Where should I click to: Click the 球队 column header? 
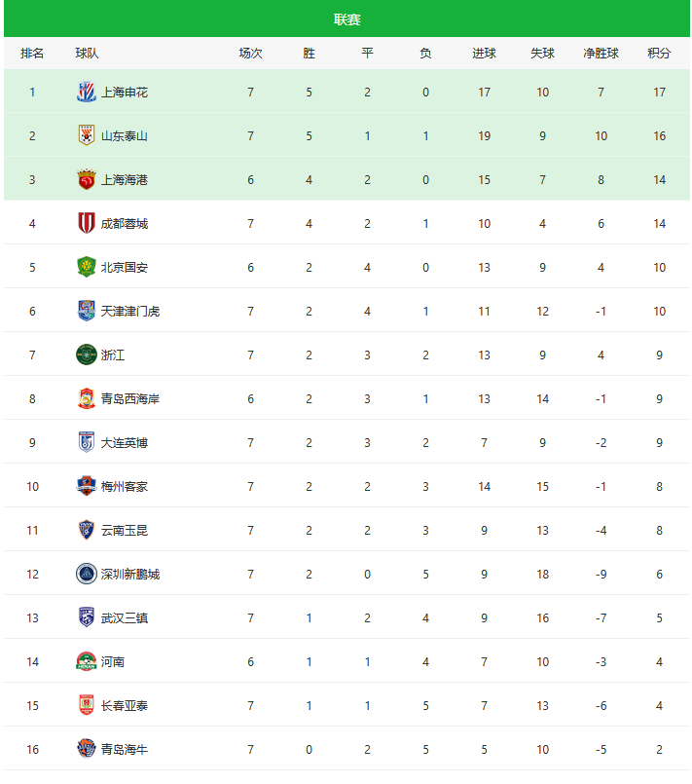(87, 53)
